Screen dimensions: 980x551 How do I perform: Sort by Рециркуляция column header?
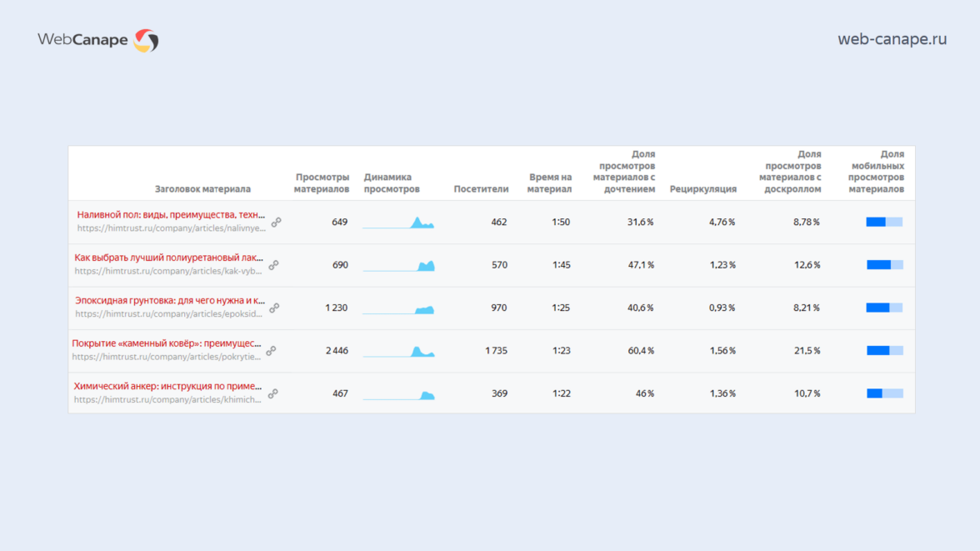click(702, 189)
